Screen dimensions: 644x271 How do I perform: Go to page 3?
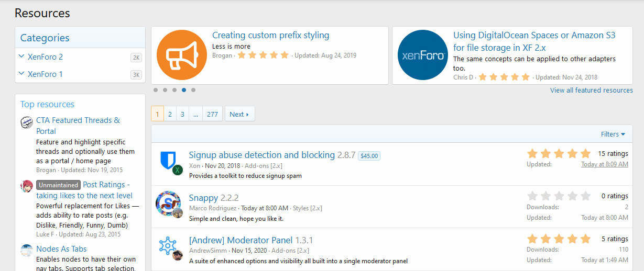pyautogui.click(x=182, y=114)
